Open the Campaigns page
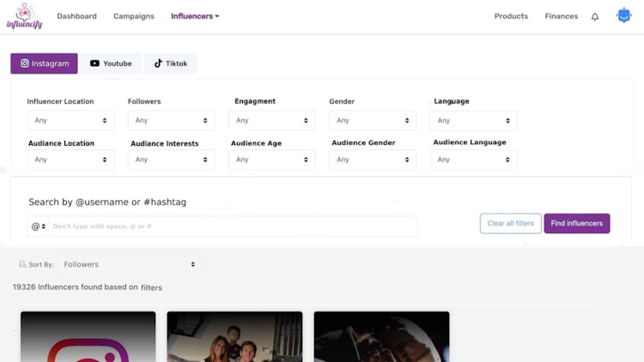Viewport: 644px width, 362px height. (x=134, y=16)
